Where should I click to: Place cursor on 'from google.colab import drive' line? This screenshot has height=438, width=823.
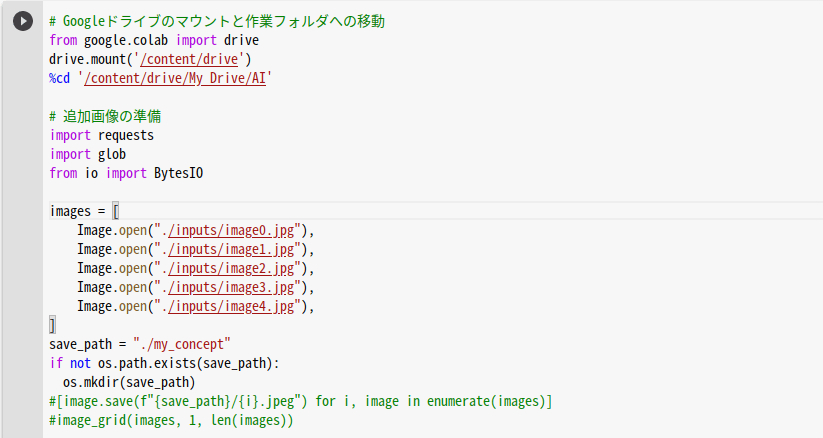click(154, 40)
